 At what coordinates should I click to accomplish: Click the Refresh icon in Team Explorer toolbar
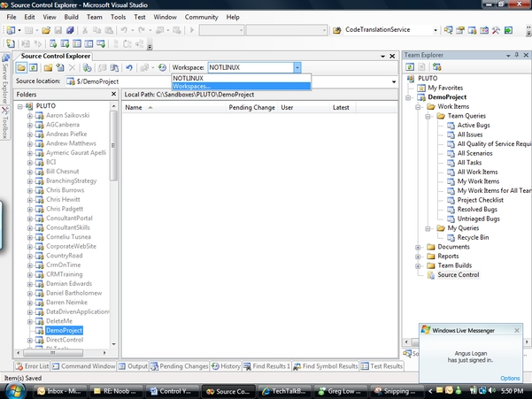coord(410,66)
